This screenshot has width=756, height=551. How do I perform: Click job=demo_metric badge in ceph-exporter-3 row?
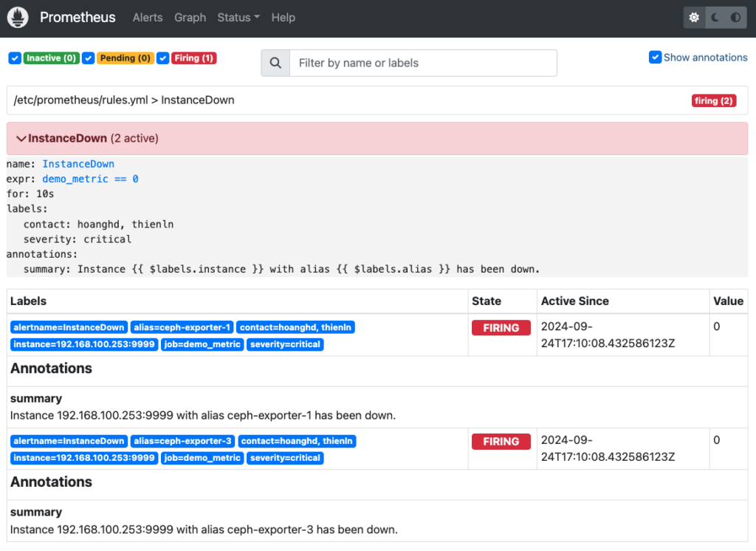[202, 458]
